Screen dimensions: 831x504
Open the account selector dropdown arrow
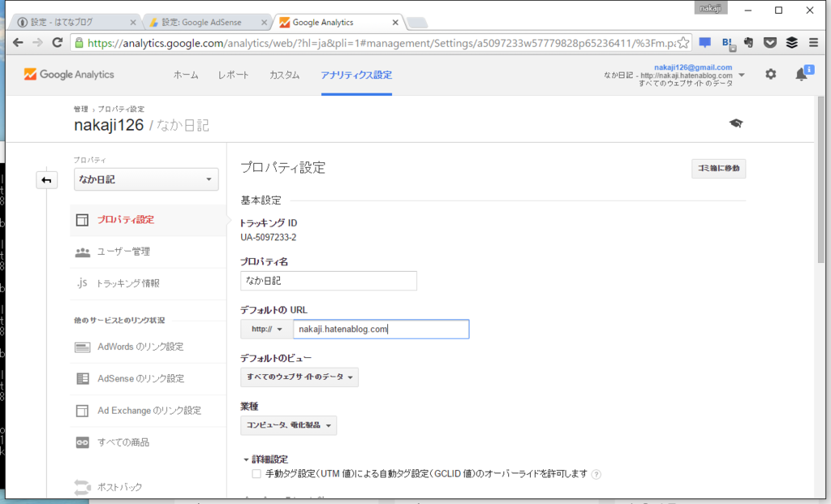(x=742, y=75)
